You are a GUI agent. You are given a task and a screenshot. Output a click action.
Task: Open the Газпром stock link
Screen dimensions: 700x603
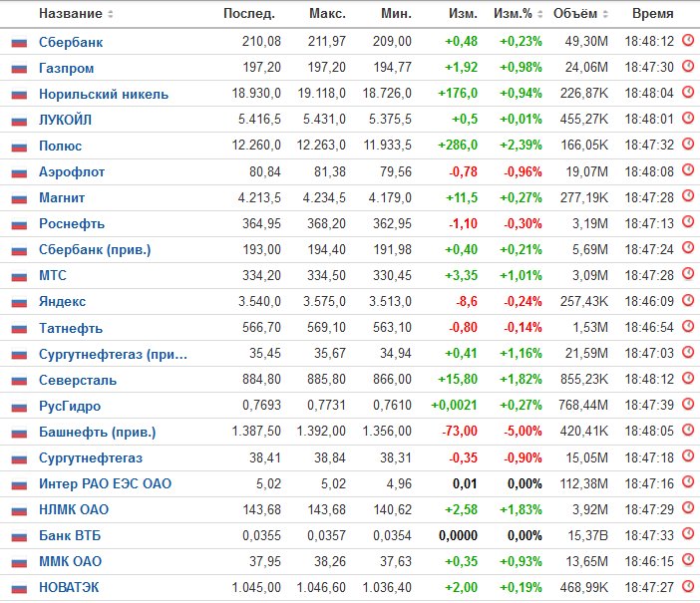[67, 69]
